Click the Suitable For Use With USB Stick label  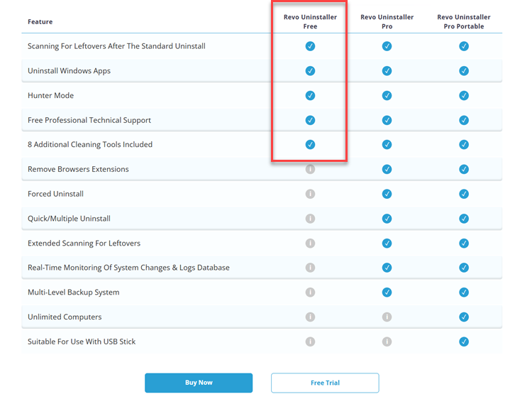[82, 342]
